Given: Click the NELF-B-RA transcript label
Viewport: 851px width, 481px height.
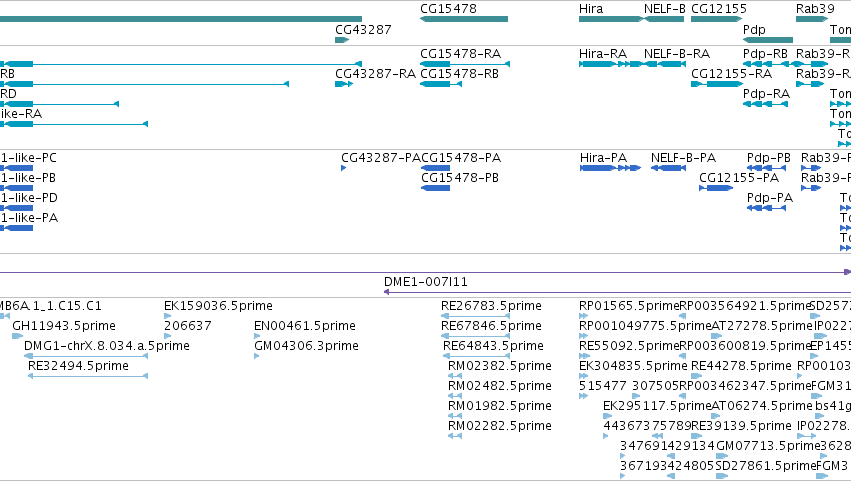Looking at the screenshot, I should (x=677, y=54).
